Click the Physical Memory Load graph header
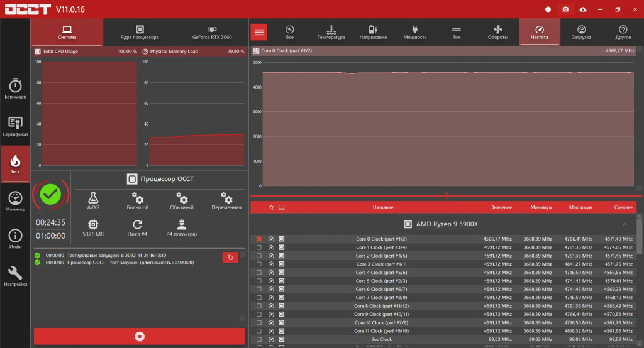The image size is (644, 348). click(x=193, y=52)
